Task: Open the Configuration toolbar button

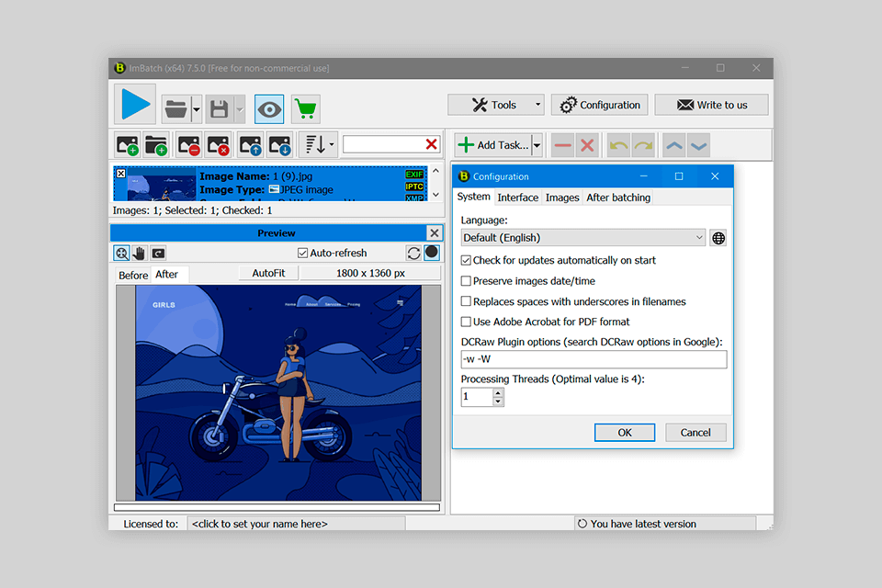Action: coord(600,105)
